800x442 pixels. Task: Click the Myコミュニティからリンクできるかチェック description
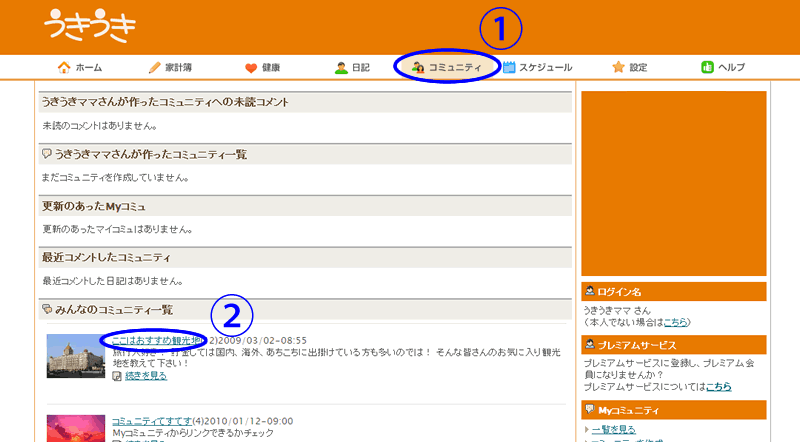193,433
